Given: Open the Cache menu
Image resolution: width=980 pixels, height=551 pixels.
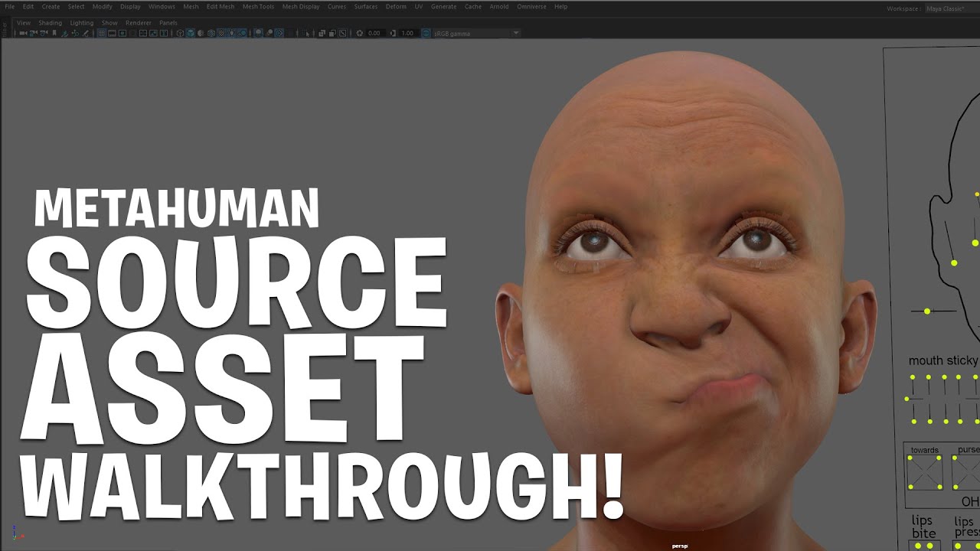Looking at the screenshot, I should [x=473, y=7].
